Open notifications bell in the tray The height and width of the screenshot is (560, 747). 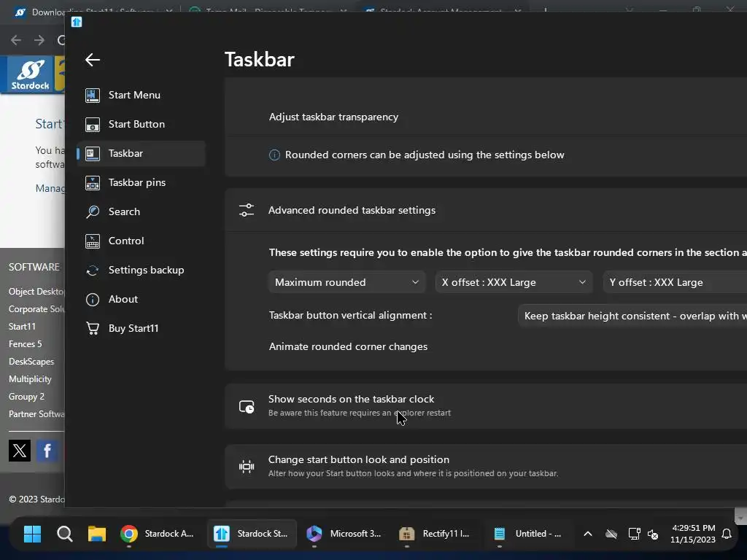(x=727, y=534)
